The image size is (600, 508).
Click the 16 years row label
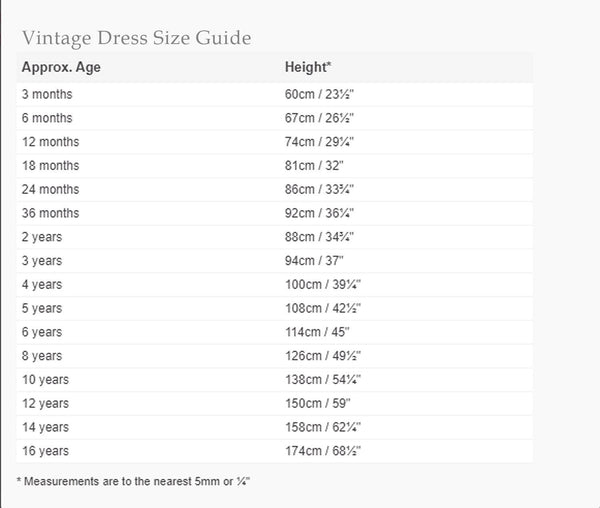click(45, 451)
